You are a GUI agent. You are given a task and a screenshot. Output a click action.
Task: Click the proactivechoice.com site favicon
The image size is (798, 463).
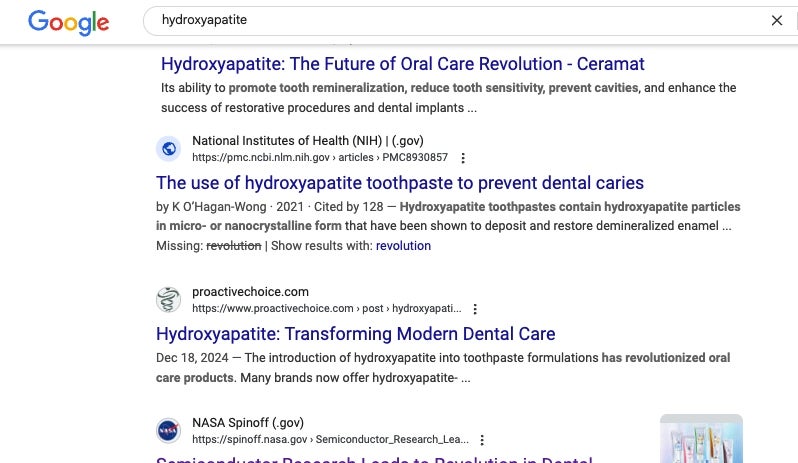point(168,300)
